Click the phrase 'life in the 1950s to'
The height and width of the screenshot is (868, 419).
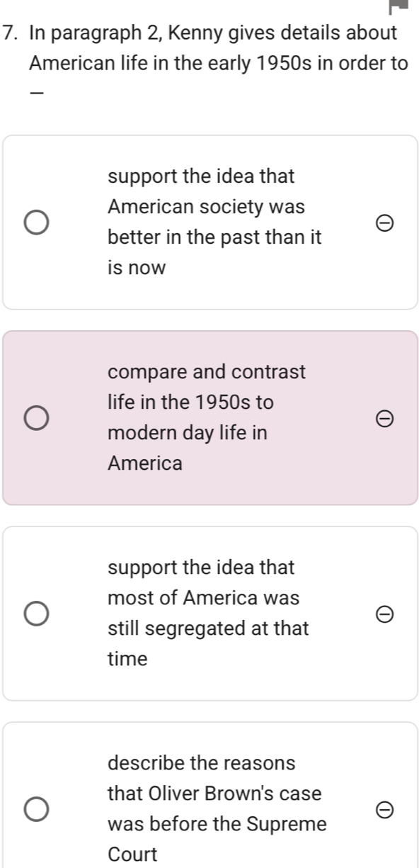[x=190, y=402]
